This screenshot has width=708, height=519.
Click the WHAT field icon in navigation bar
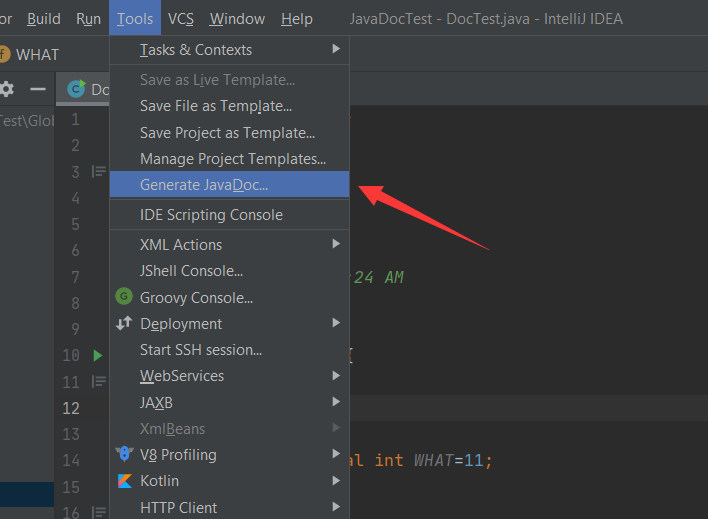point(4,54)
